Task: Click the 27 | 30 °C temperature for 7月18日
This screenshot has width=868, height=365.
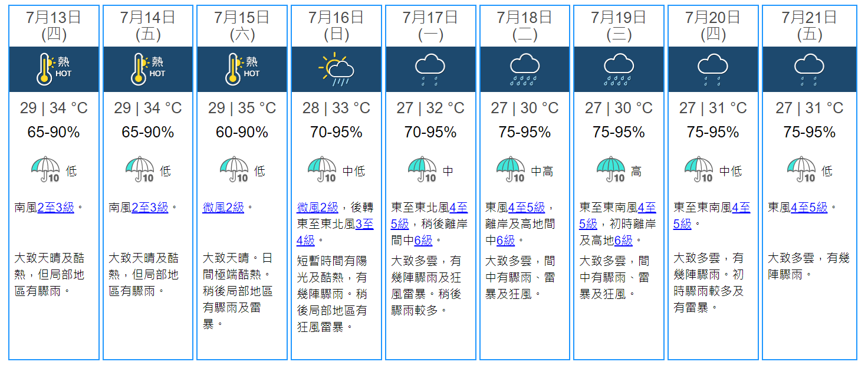Action: click(x=524, y=108)
